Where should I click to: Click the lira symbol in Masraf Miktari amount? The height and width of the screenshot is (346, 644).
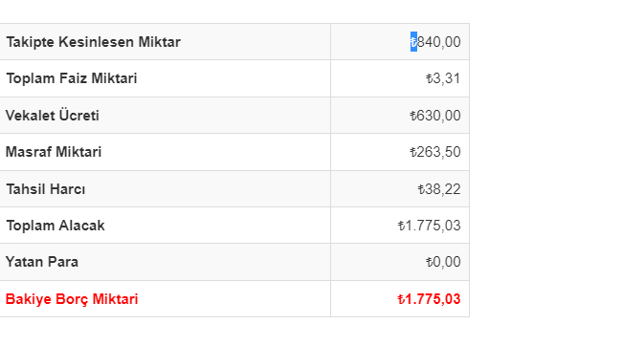pyautogui.click(x=413, y=152)
